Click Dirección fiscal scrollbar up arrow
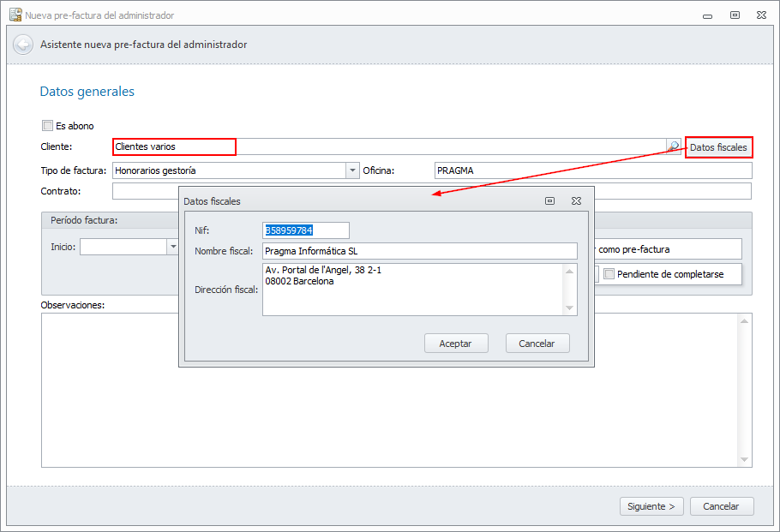 [x=570, y=271]
